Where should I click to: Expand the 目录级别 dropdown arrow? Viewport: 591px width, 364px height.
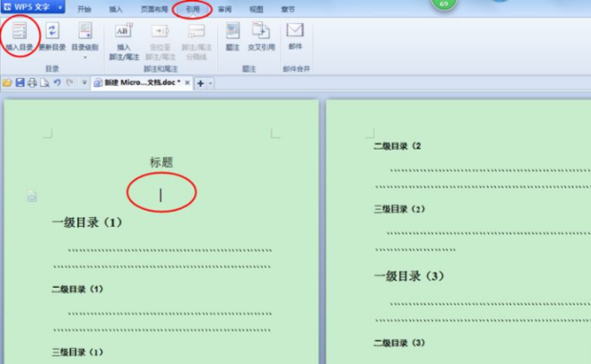pos(85,58)
